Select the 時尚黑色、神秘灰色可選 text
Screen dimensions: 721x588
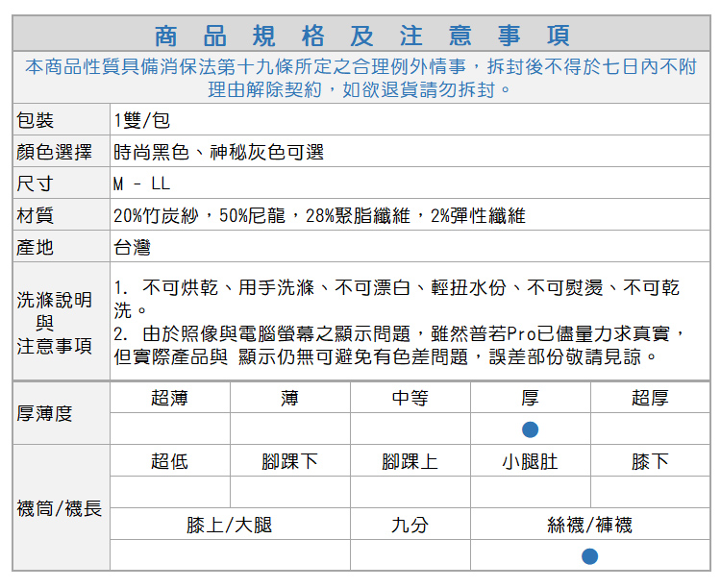(x=218, y=152)
